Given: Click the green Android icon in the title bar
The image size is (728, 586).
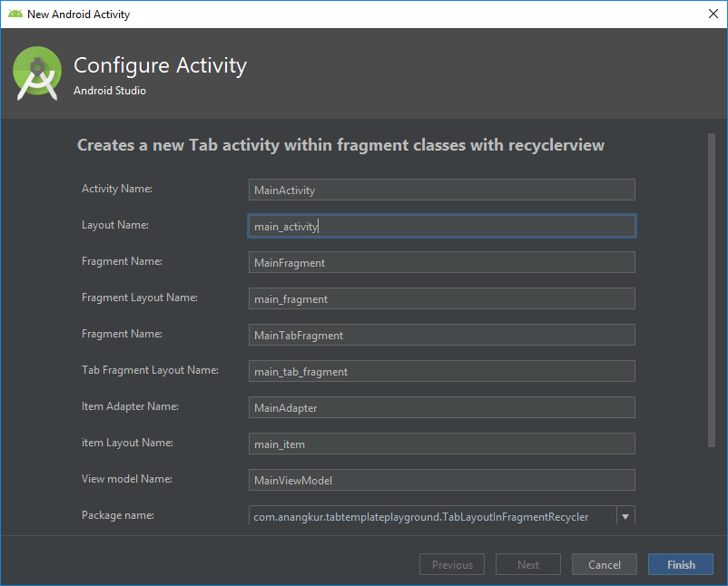Looking at the screenshot, I should [15, 14].
